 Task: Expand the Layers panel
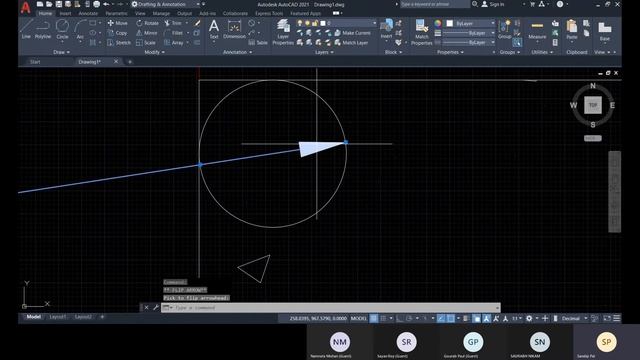324,52
